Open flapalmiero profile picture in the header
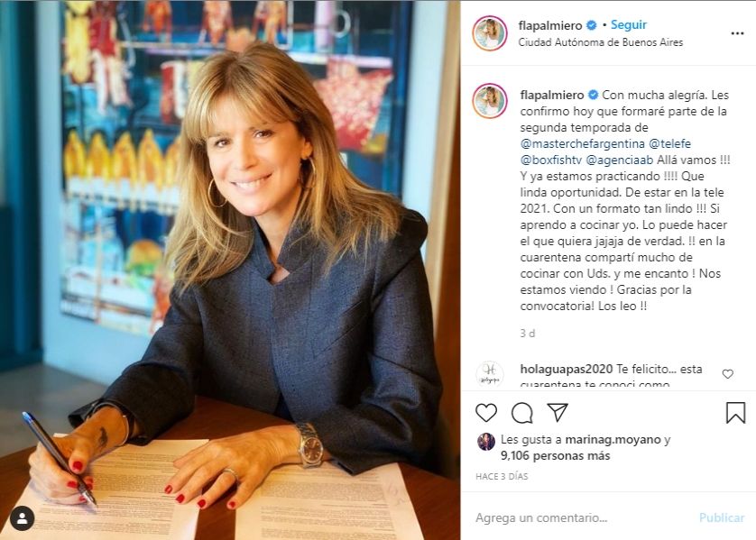 click(490, 33)
